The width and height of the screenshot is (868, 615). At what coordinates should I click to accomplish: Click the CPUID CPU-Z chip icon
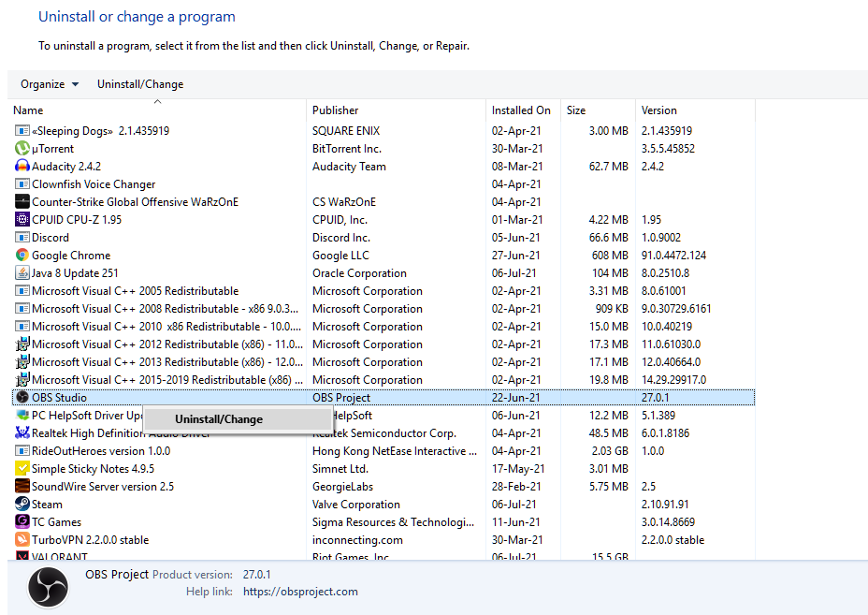coord(22,219)
